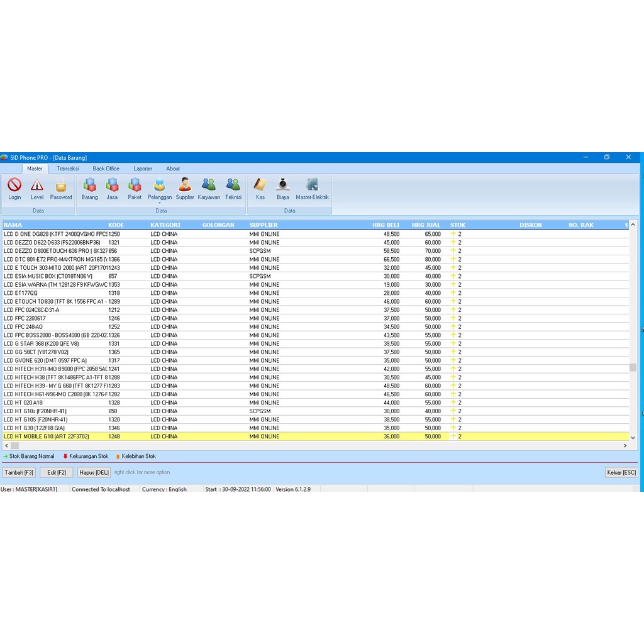Open Karyawan employees icon
The image size is (644, 644).
pos(209,189)
